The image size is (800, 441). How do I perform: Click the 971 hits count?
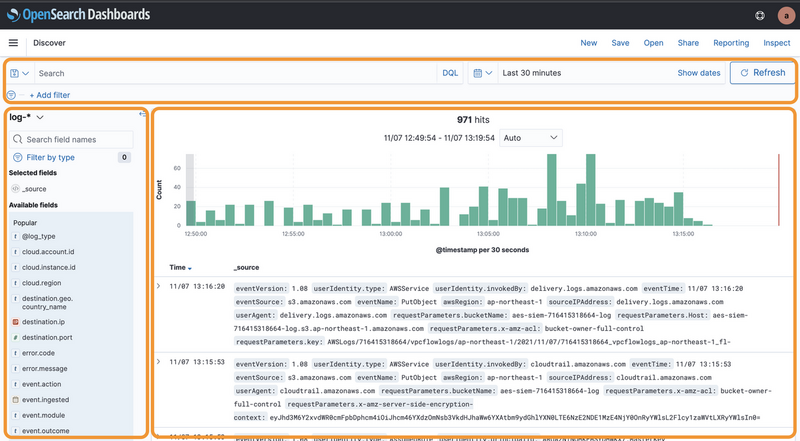(x=473, y=120)
